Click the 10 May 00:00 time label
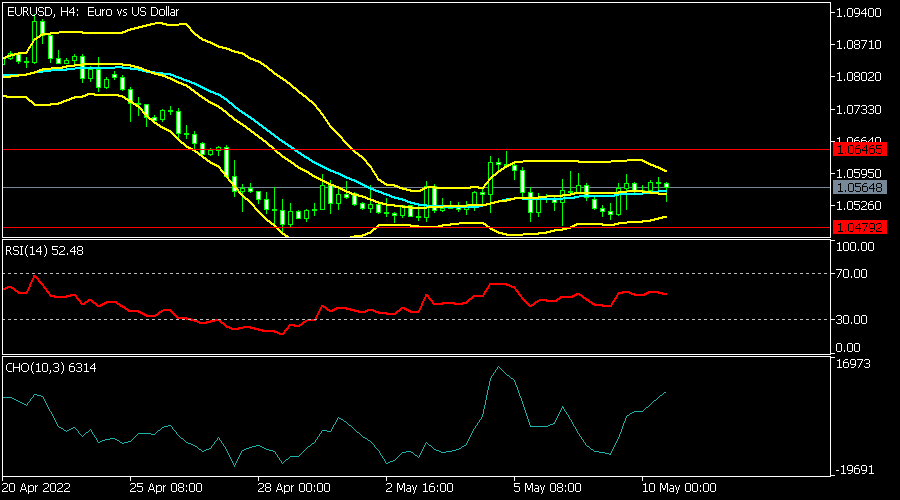Viewport: 900px width, 500px height. click(679, 488)
